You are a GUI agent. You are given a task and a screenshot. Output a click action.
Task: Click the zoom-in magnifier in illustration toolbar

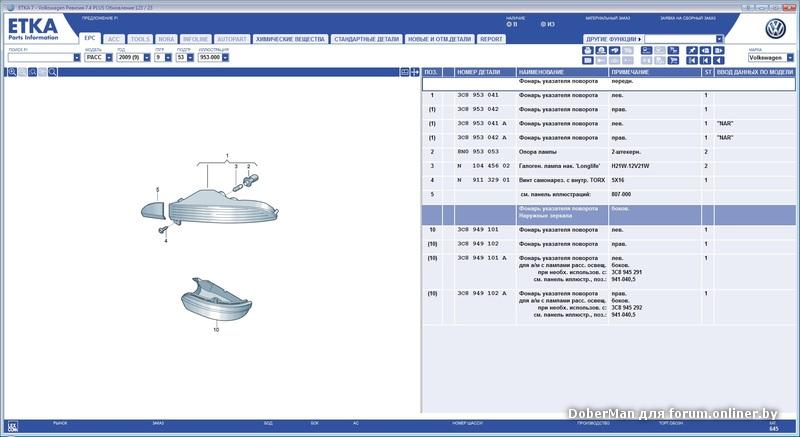(x=12, y=72)
